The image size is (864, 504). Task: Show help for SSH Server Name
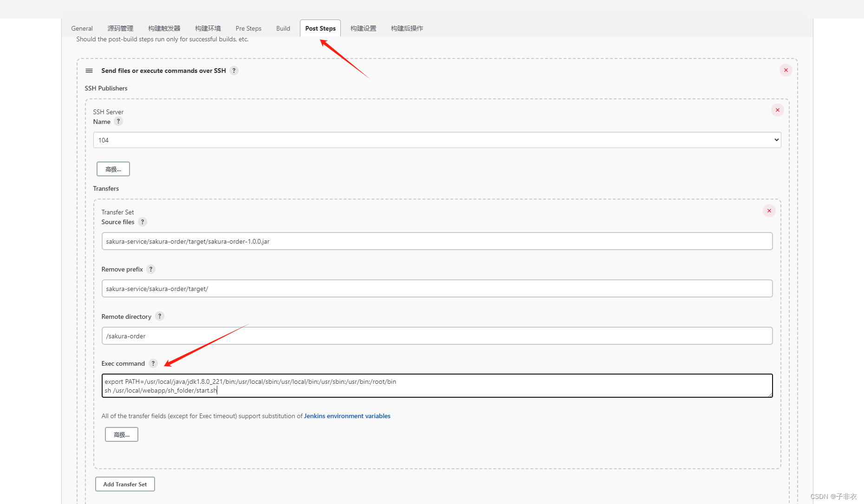click(x=118, y=121)
